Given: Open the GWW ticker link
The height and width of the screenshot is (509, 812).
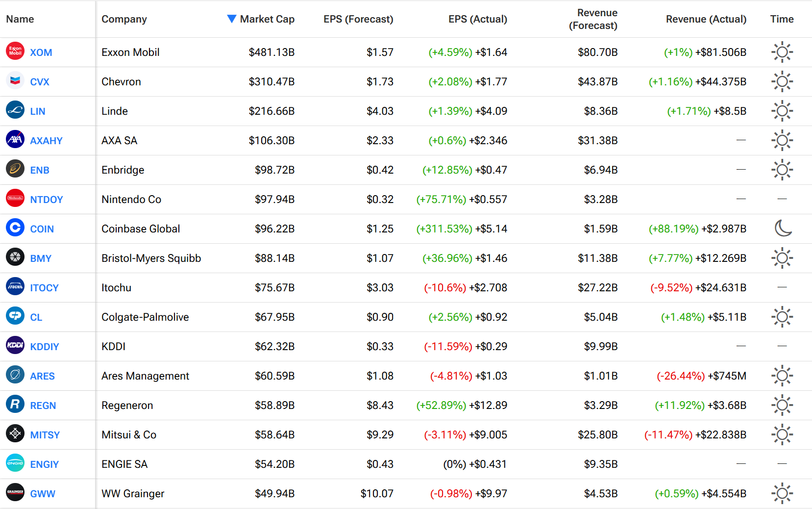Looking at the screenshot, I should [43, 494].
